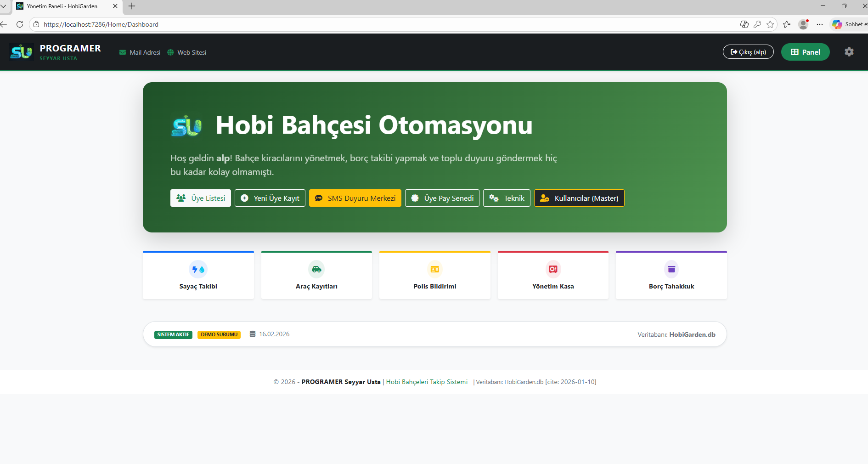This screenshot has height=464, width=868.
Task: Click the Yeni Üye Kayıt button
Action: 270,198
